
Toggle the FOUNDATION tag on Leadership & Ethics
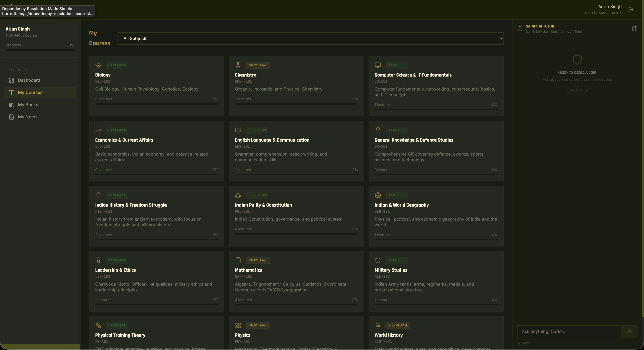click(117, 260)
